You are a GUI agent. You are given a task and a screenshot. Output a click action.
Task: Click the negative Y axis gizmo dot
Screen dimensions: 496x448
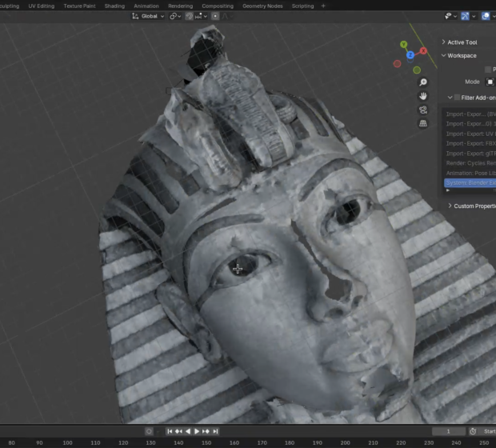click(x=417, y=70)
